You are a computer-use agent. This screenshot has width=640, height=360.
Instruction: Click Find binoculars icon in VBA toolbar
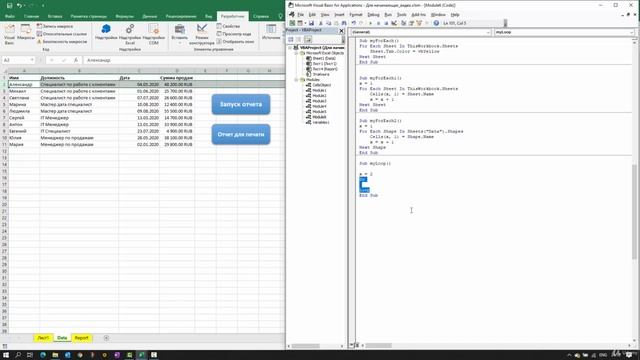pyautogui.click(x=344, y=23)
